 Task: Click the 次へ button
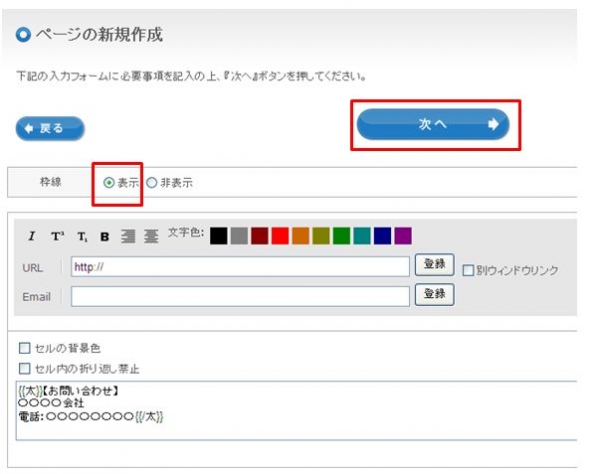click(x=433, y=124)
